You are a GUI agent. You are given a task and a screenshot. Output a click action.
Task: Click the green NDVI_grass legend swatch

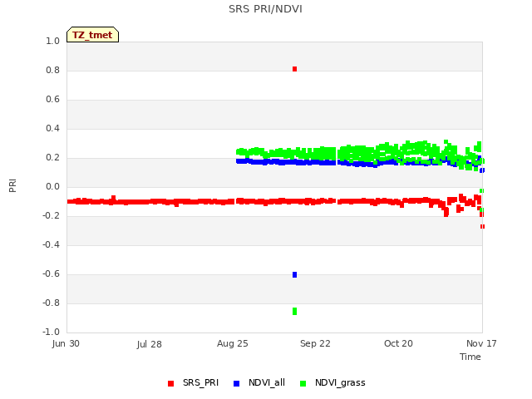coord(303,383)
